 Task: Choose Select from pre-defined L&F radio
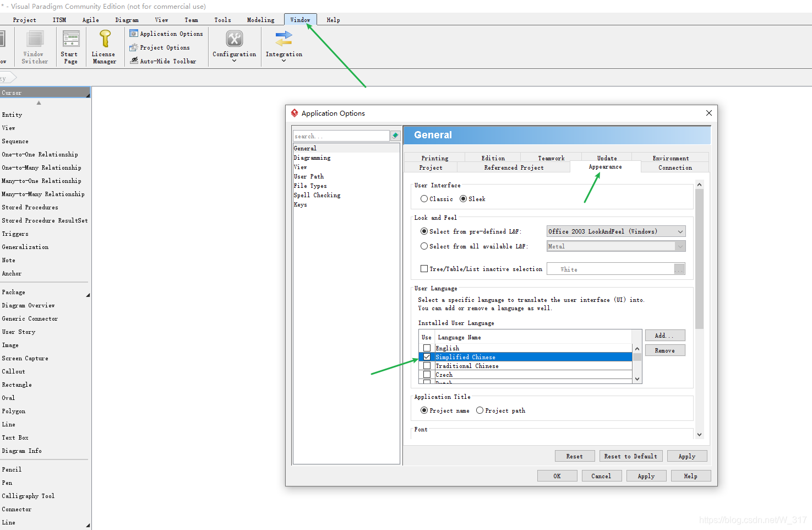tap(424, 231)
